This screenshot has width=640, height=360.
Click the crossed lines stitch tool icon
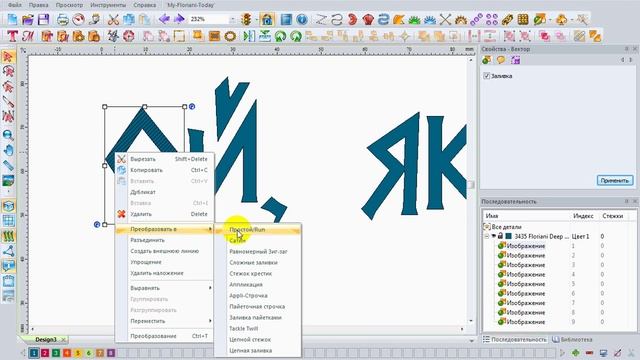(x=445, y=19)
